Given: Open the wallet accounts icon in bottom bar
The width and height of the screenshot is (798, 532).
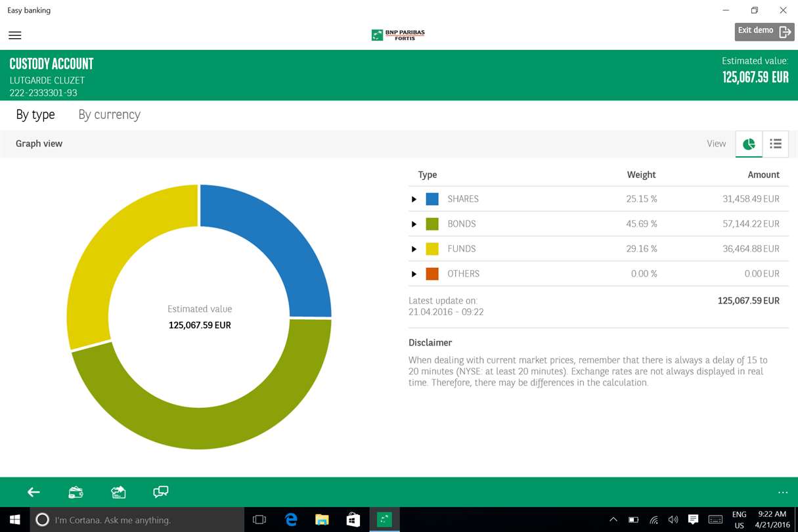Looking at the screenshot, I should click(x=76, y=492).
